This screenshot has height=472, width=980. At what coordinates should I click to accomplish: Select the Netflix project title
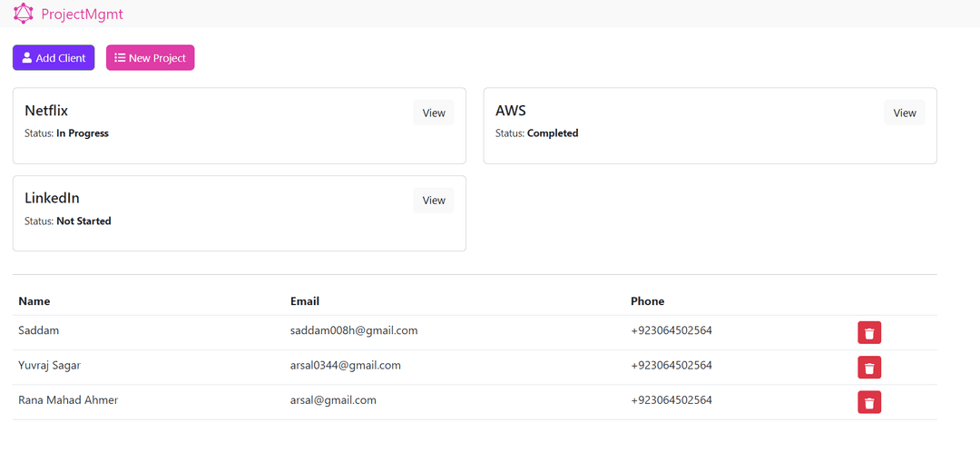(x=46, y=111)
